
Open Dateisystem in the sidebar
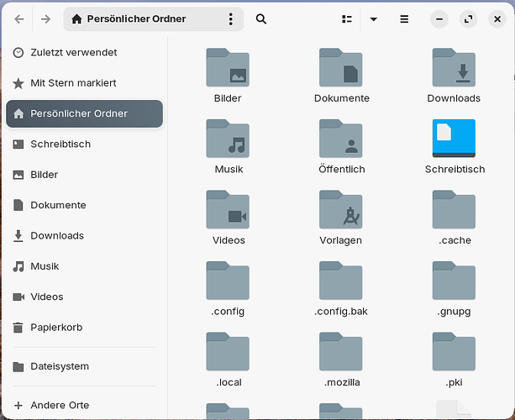pyautogui.click(x=84, y=366)
